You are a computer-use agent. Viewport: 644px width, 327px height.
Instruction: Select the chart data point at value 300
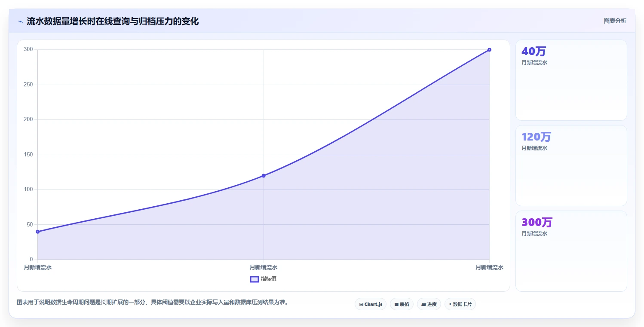[x=489, y=50]
